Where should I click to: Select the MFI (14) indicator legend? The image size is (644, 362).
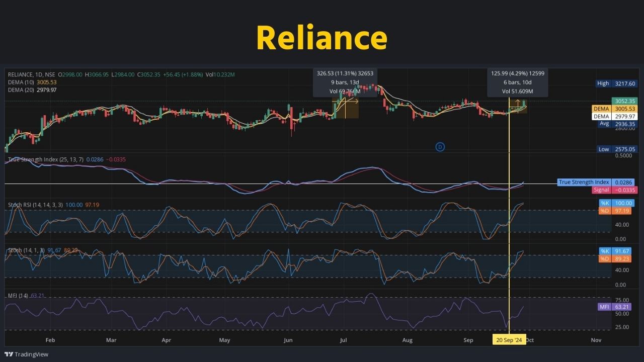[26, 296]
